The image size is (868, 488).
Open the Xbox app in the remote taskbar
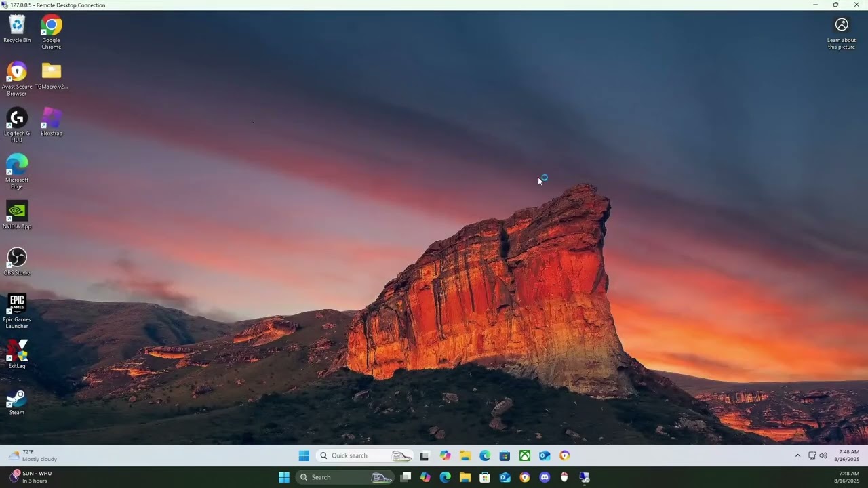pyautogui.click(x=525, y=455)
